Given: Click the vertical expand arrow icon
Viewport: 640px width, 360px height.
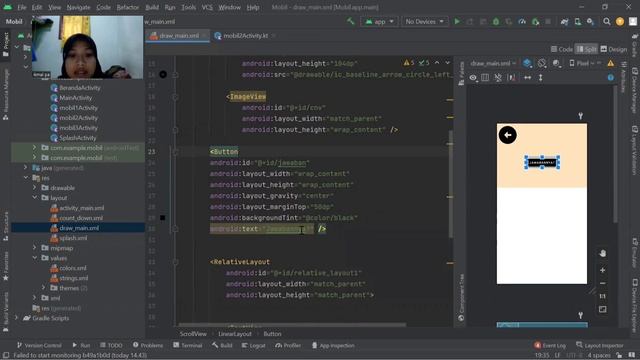Looking at the screenshot, I should (x=540, y=78).
